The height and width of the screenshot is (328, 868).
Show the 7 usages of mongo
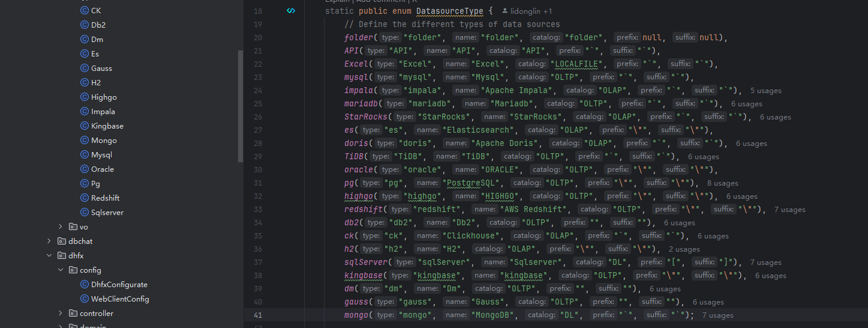point(718,315)
